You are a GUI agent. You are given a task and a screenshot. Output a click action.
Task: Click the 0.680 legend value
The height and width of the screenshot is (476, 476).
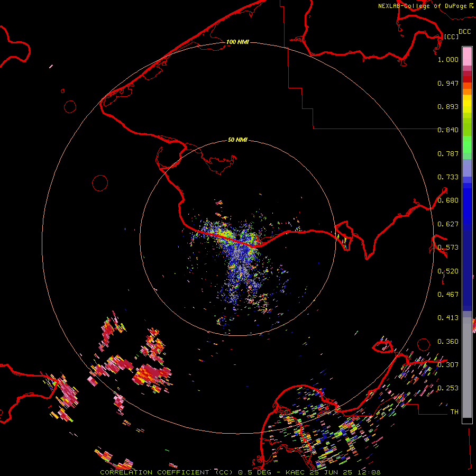tap(448, 200)
